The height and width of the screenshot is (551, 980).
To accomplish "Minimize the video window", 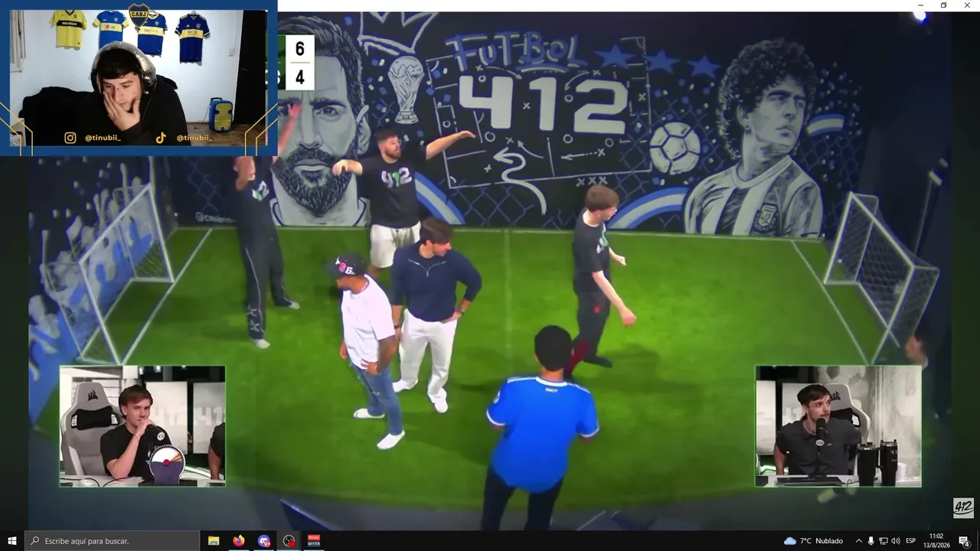I will (x=921, y=5).
